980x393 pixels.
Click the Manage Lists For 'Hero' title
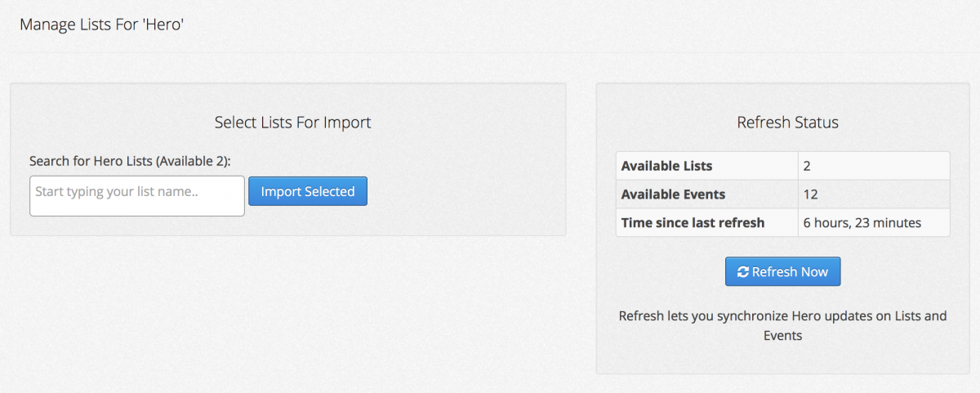(101, 25)
